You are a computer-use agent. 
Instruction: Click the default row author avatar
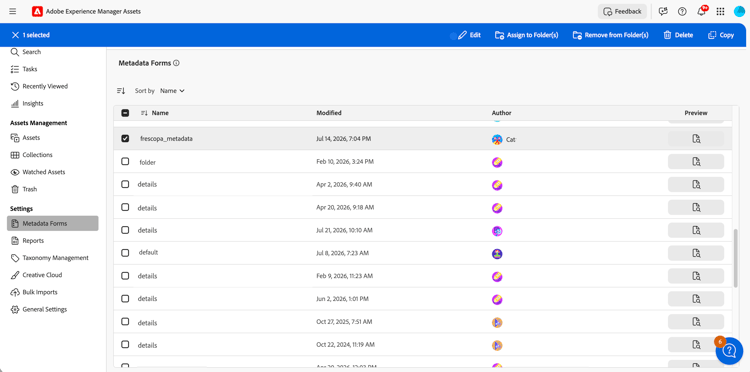[x=497, y=254]
